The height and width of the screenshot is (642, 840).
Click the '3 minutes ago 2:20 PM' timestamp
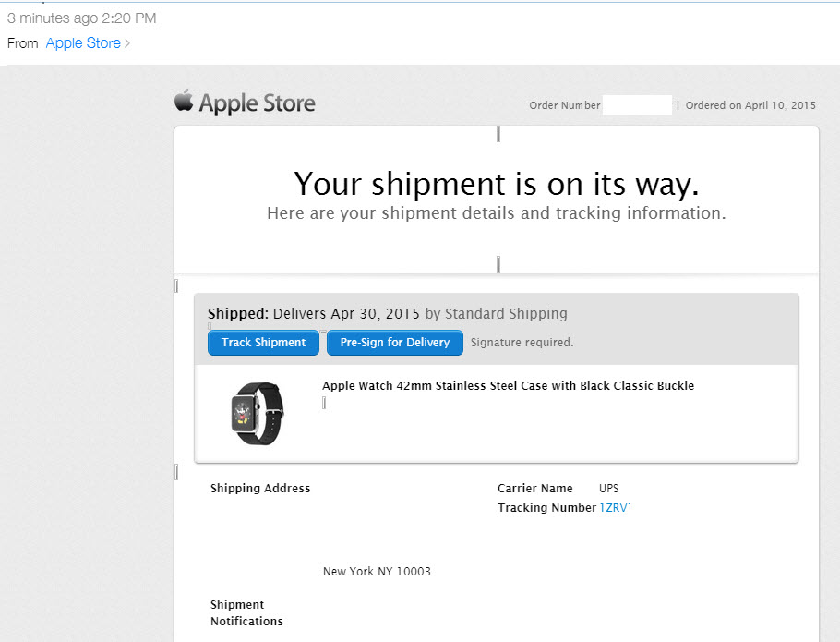(81, 18)
